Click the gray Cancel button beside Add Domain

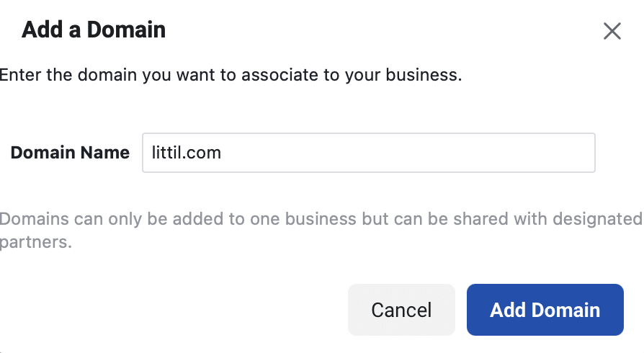401,310
